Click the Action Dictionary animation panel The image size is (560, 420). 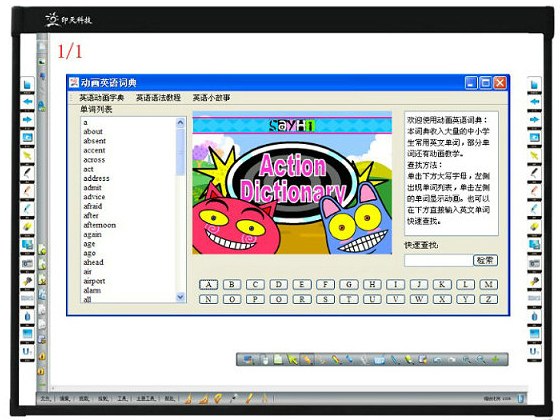click(x=292, y=183)
